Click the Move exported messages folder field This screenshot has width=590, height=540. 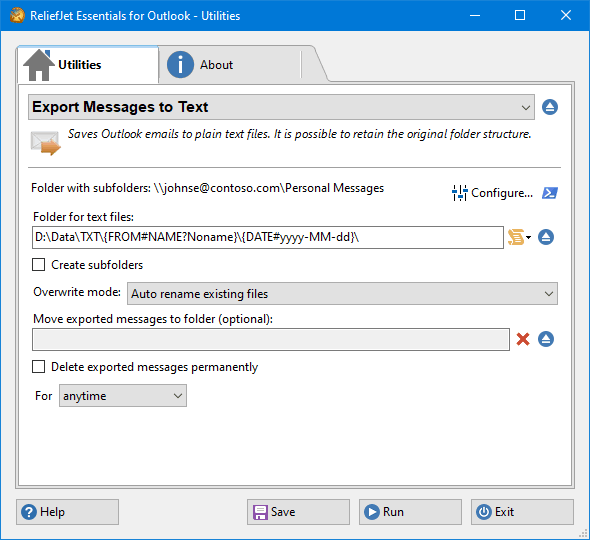[271, 339]
